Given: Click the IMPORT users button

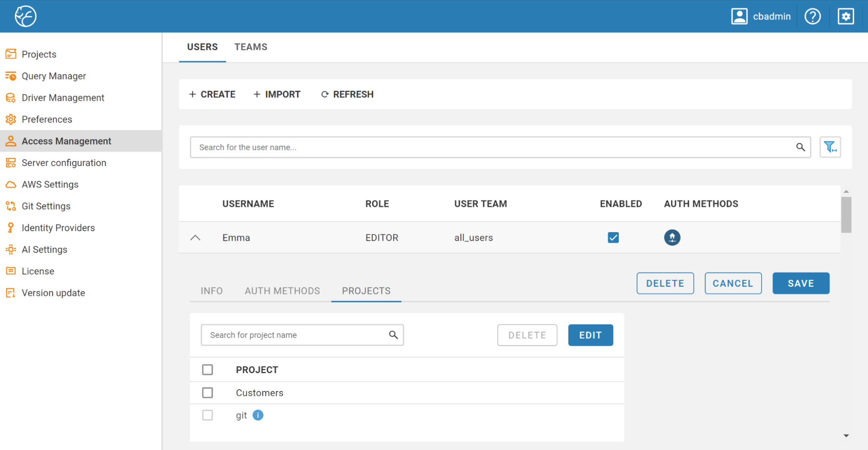Looking at the screenshot, I should point(277,94).
